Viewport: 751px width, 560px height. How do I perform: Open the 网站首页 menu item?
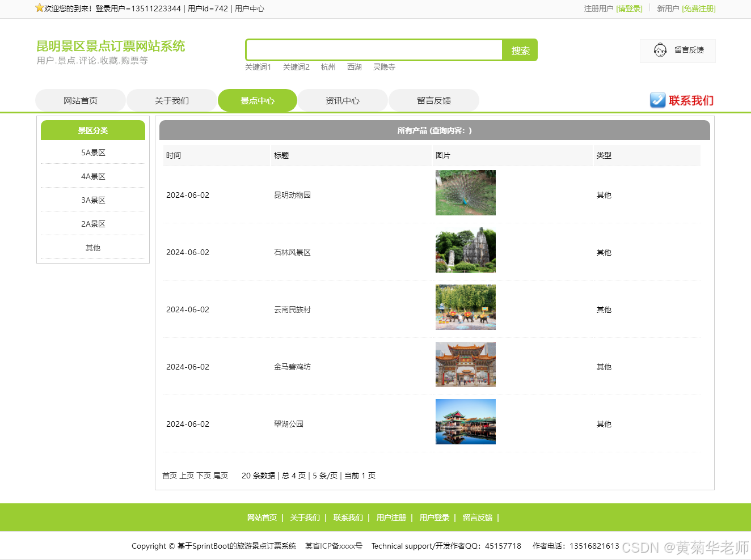point(80,100)
